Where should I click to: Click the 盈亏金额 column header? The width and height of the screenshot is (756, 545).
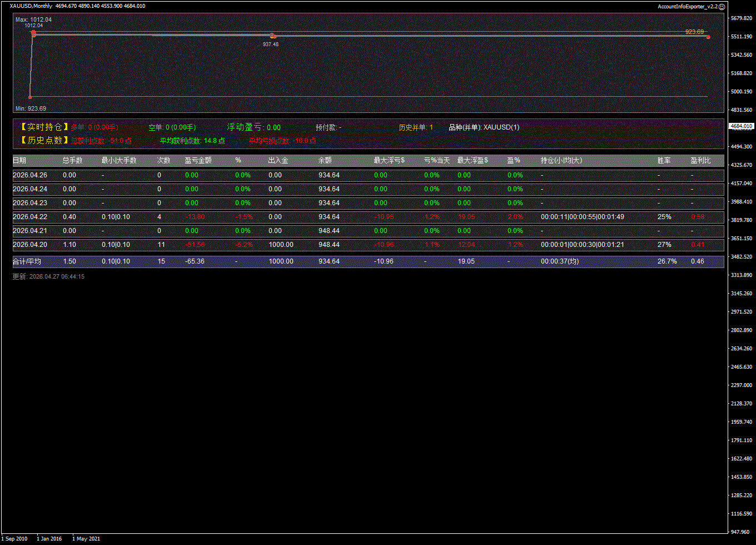coord(198,160)
